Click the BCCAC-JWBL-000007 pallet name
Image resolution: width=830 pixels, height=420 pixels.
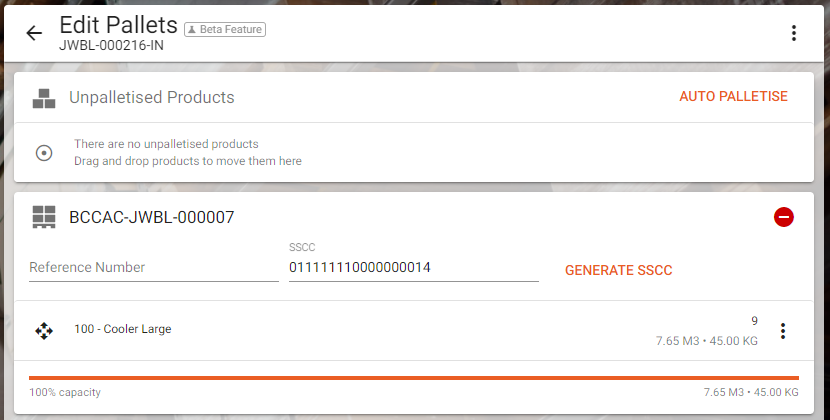(x=151, y=217)
